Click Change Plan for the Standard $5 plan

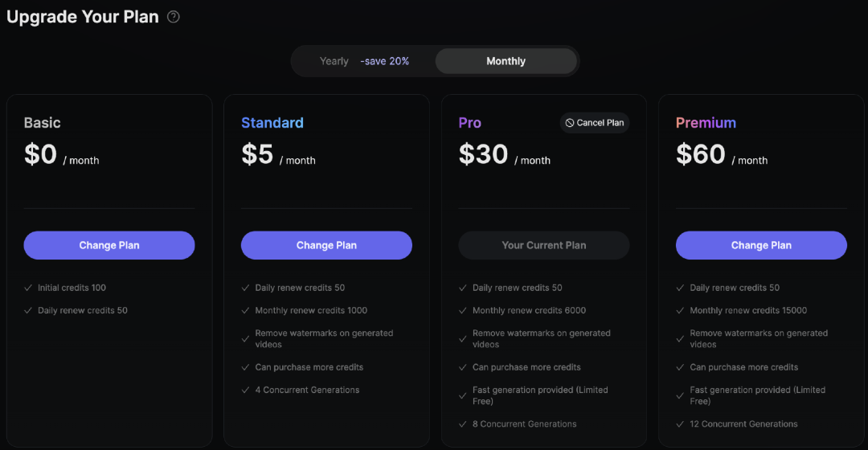326,245
